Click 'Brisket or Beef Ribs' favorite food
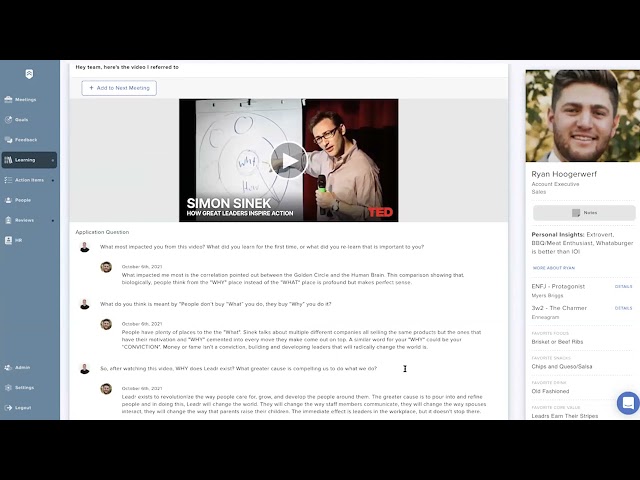The height and width of the screenshot is (480, 640). tap(557, 342)
